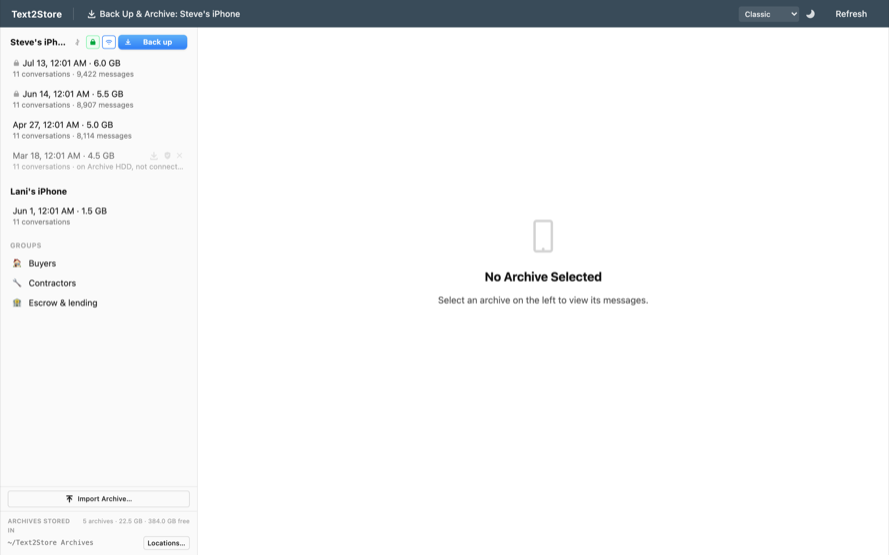This screenshot has width=889, height=555.
Task: Click shield icon on Mar 18 archive
Action: (167, 156)
